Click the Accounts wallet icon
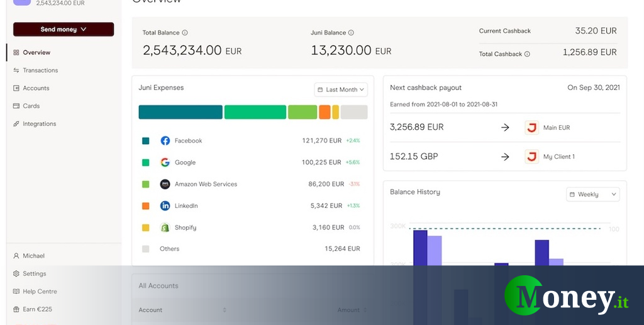 (16, 88)
